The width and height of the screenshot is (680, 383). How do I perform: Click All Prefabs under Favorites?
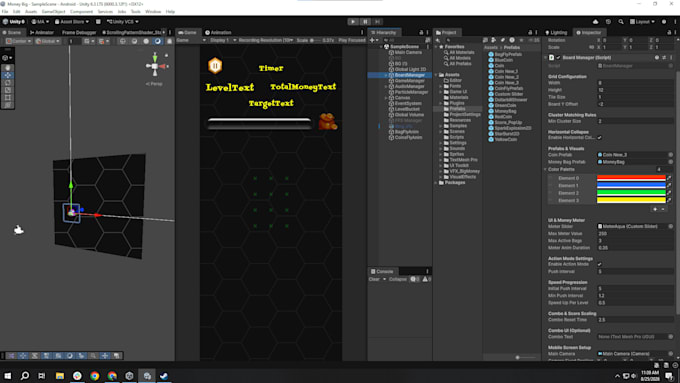[x=460, y=64]
